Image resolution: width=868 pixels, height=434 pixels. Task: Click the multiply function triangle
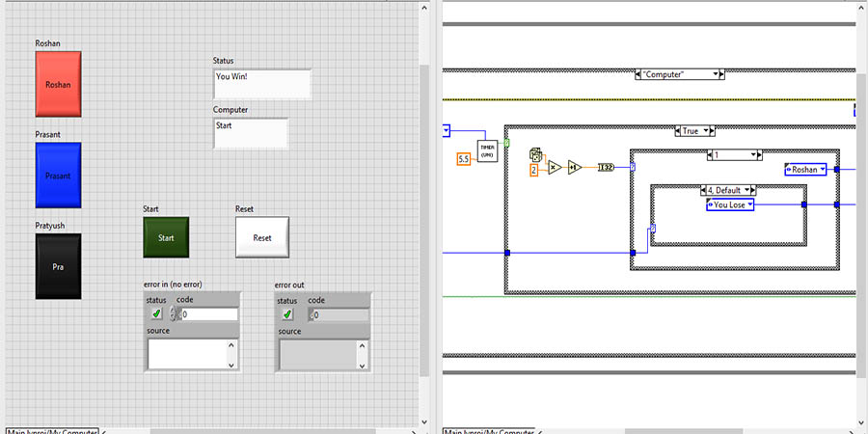tap(555, 167)
